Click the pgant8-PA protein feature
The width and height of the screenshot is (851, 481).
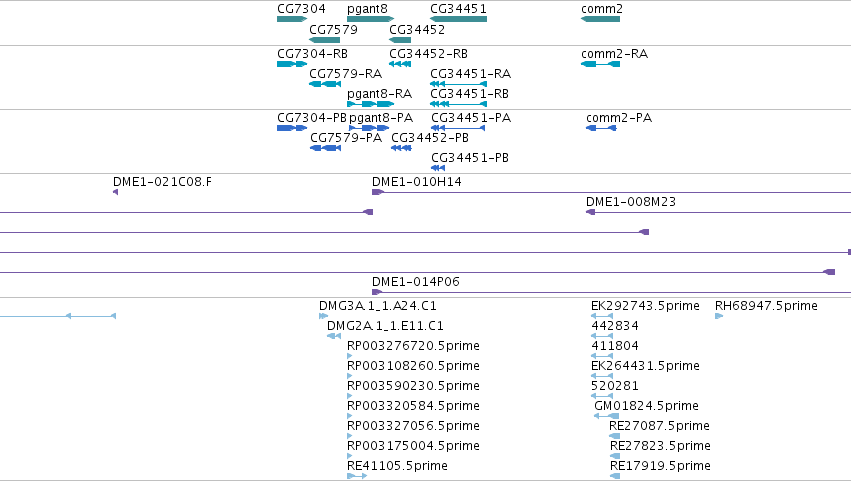369,128
